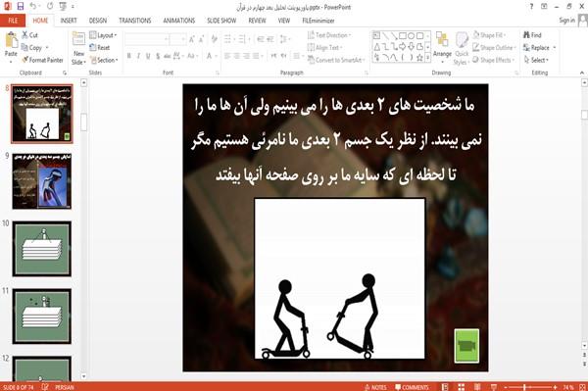
Task: Open the font name combo box
Action: (x=147, y=39)
